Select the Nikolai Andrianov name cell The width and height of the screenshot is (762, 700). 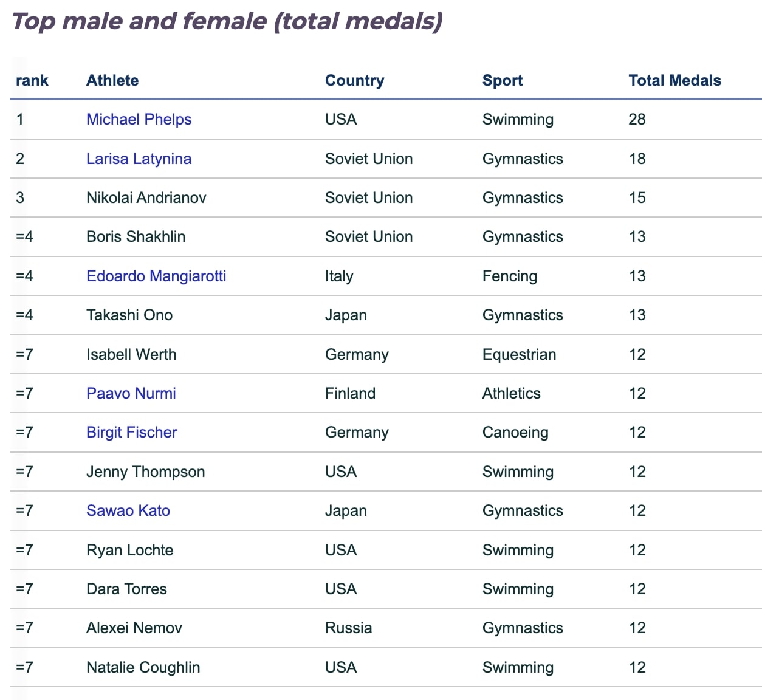pos(146,197)
